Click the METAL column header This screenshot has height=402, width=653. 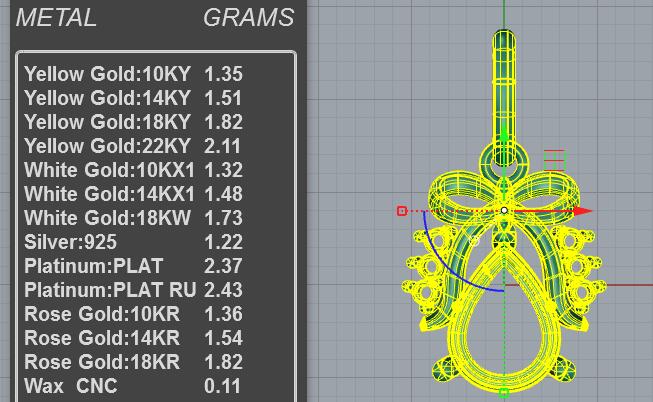(56, 18)
